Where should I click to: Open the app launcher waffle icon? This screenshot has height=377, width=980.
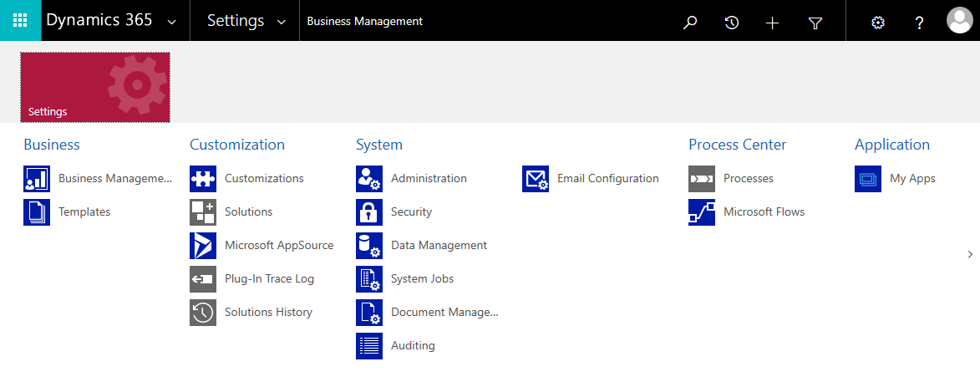point(20,21)
